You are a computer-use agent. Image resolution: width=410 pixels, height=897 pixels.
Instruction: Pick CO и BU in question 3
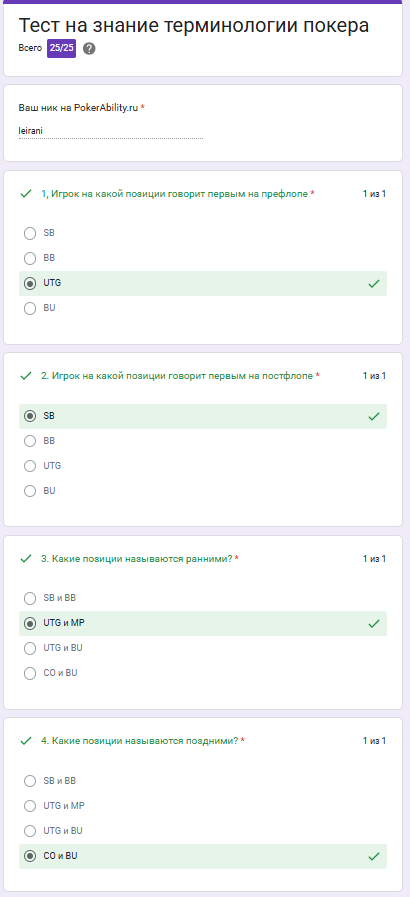pyautogui.click(x=30, y=673)
